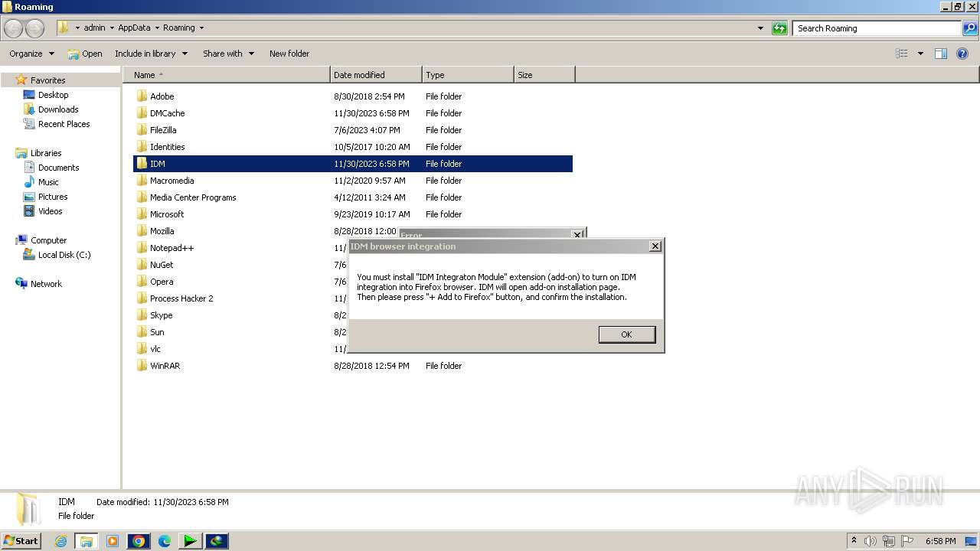
Task: Open the view options dropdown arrow
Action: tap(920, 54)
